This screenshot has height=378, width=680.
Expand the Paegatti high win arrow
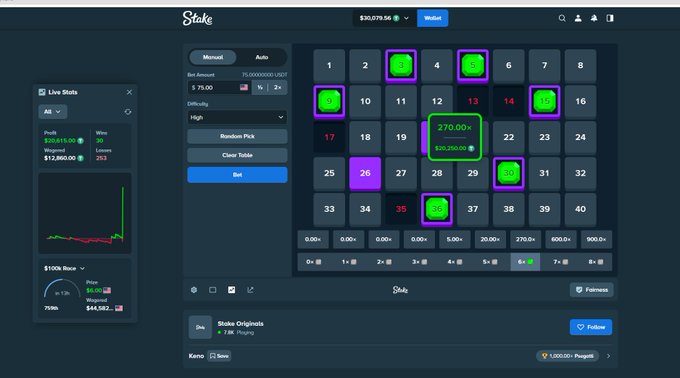coord(608,356)
